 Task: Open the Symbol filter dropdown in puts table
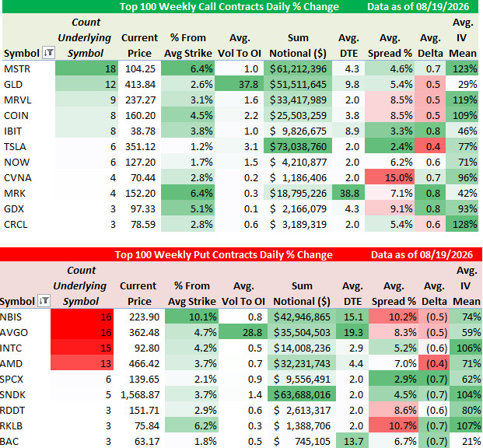pos(44,300)
